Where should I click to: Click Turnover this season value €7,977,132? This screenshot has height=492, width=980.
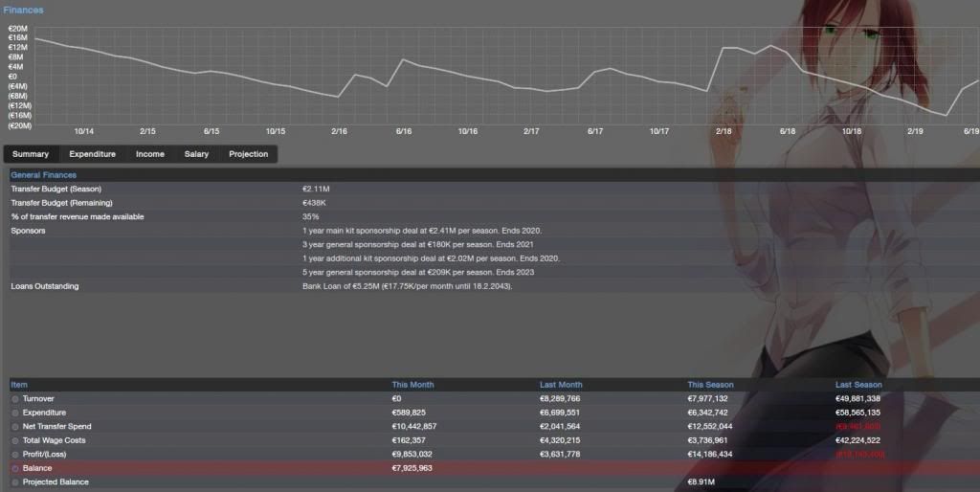pyautogui.click(x=707, y=399)
